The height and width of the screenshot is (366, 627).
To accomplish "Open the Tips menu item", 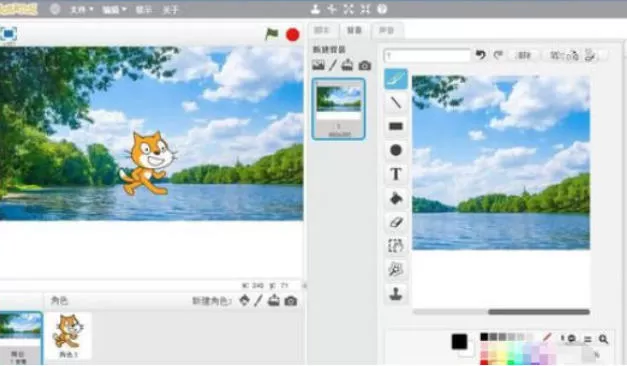I will 144,10.
